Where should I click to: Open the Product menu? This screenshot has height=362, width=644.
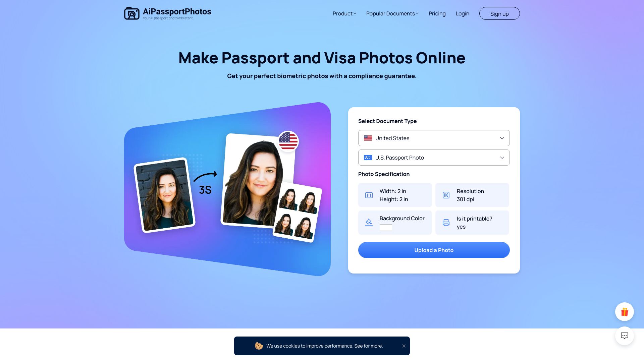pos(344,13)
